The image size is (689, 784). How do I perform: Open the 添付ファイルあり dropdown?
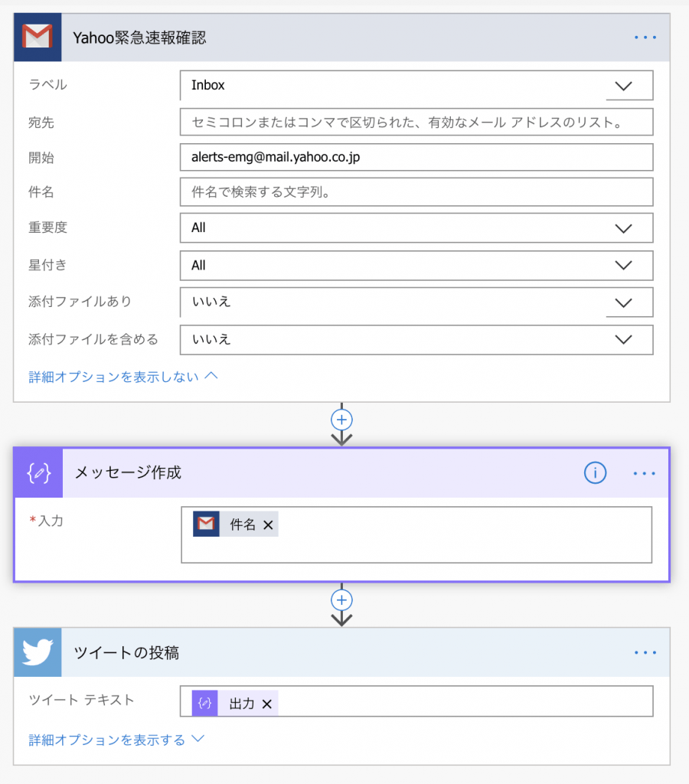coord(623,302)
